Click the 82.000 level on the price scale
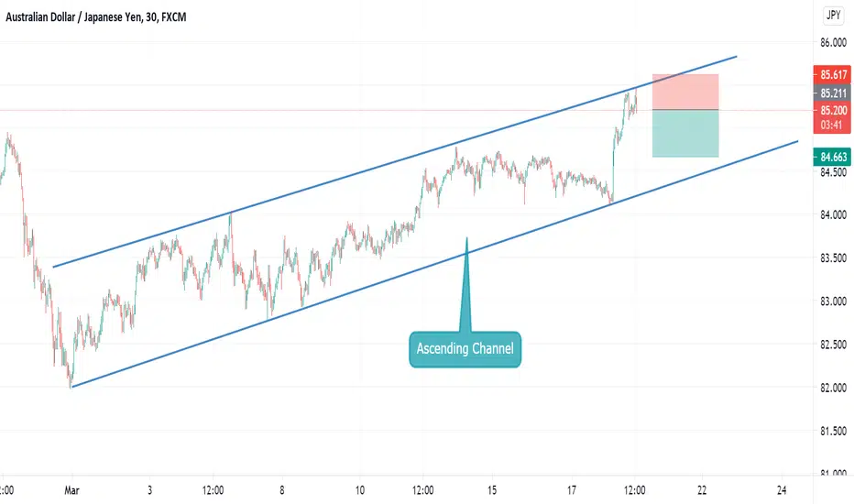This screenshot has width=854, height=504. [833, 388]
